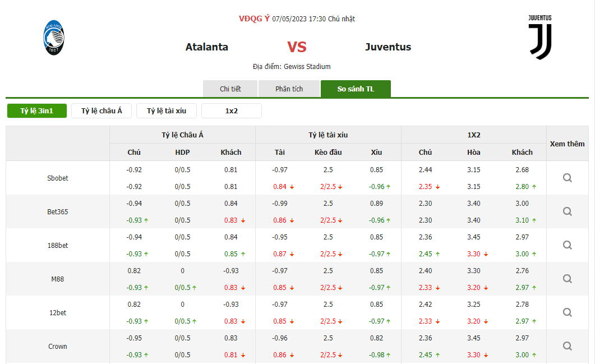
Task: Click 12bet opening 1X2 away odds 2.78
Action: pyautogui.click(x=522, y=305)
